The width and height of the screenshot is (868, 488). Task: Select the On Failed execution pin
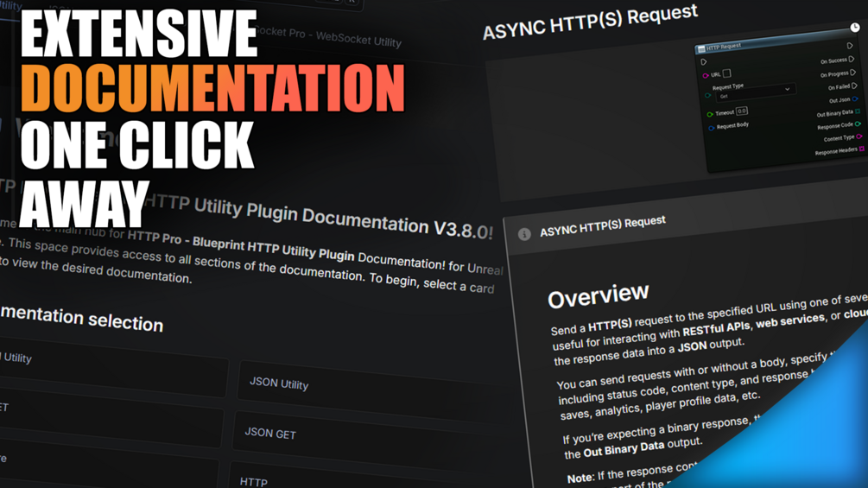[854, 86]
